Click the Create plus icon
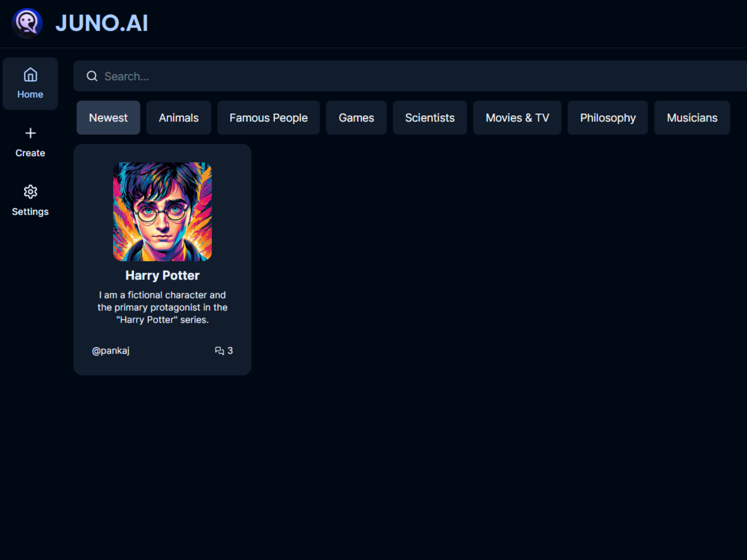The height and width of the screenshot is (560, 747). pos(30,133)
